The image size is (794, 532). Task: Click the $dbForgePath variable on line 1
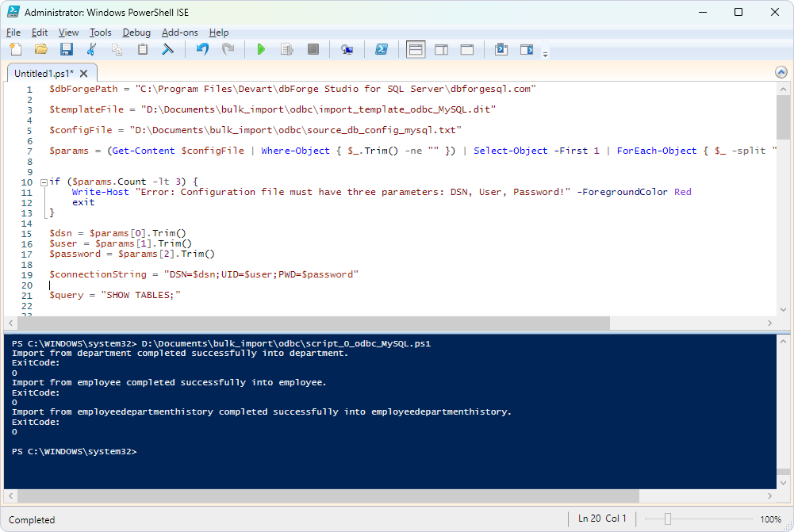[x=83, y=89]
